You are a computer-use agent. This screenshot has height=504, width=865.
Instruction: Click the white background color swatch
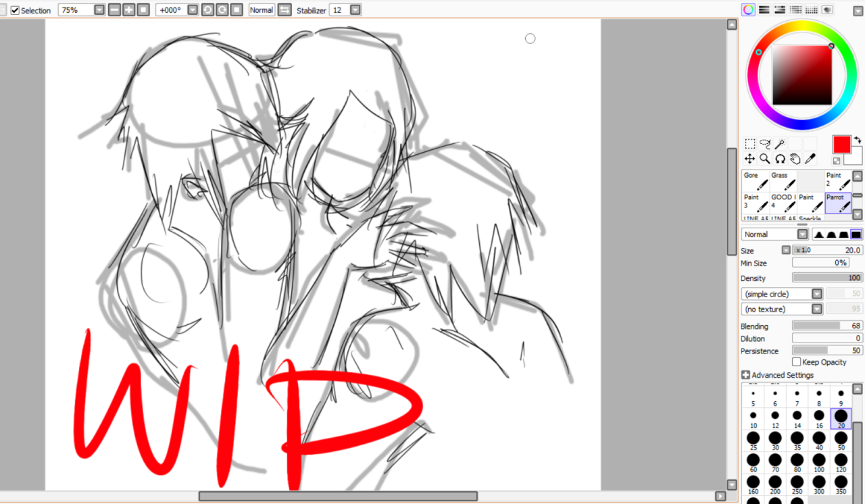coord(857,158)
